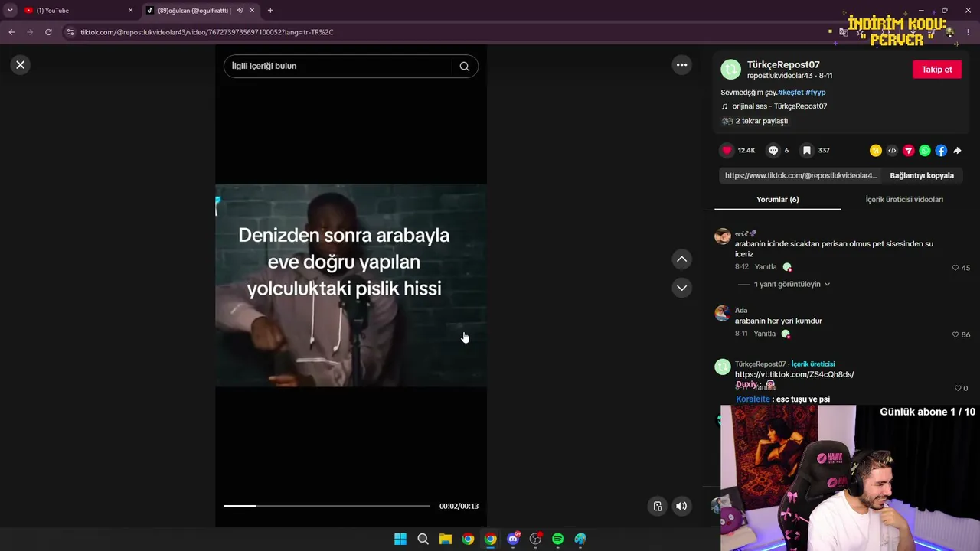Close the YouTube browser tab
This screenshot has height=551, width=980.
[130, 11]
